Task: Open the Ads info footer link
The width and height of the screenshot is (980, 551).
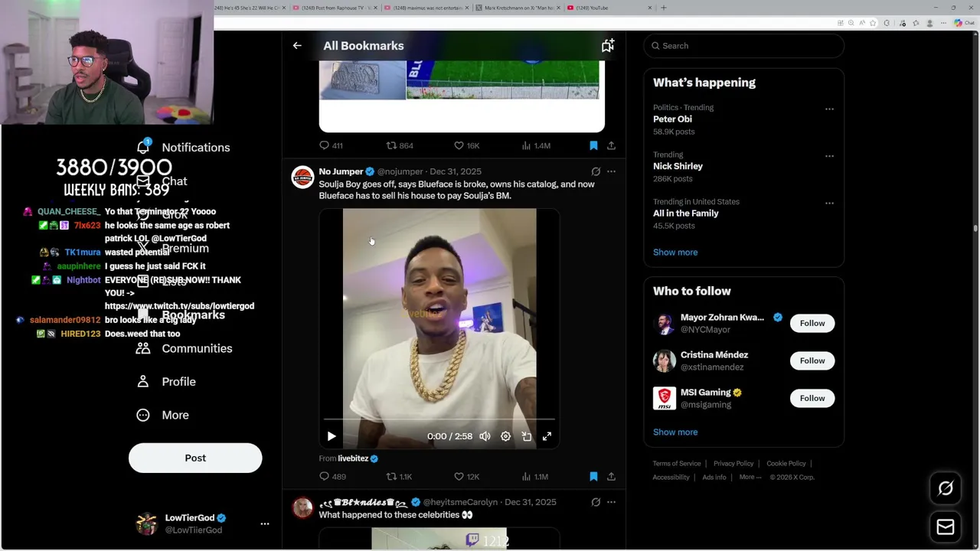Action: [x=714, y=477]
